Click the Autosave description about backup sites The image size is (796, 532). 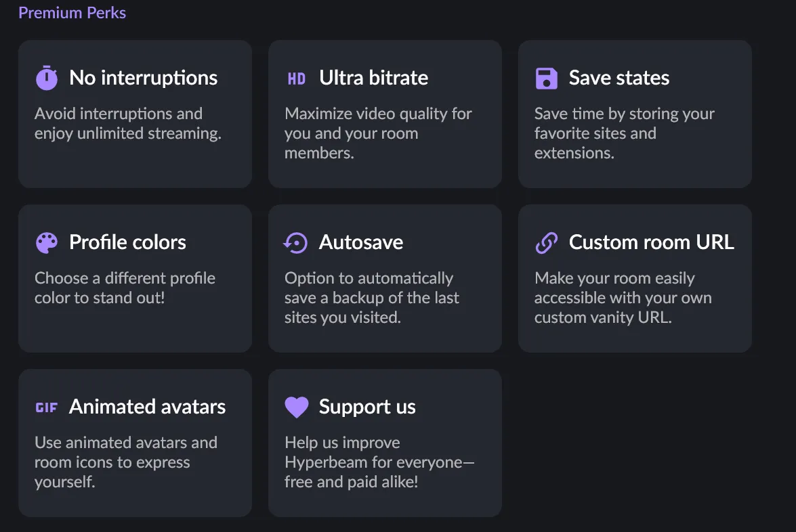coord(372,298)
